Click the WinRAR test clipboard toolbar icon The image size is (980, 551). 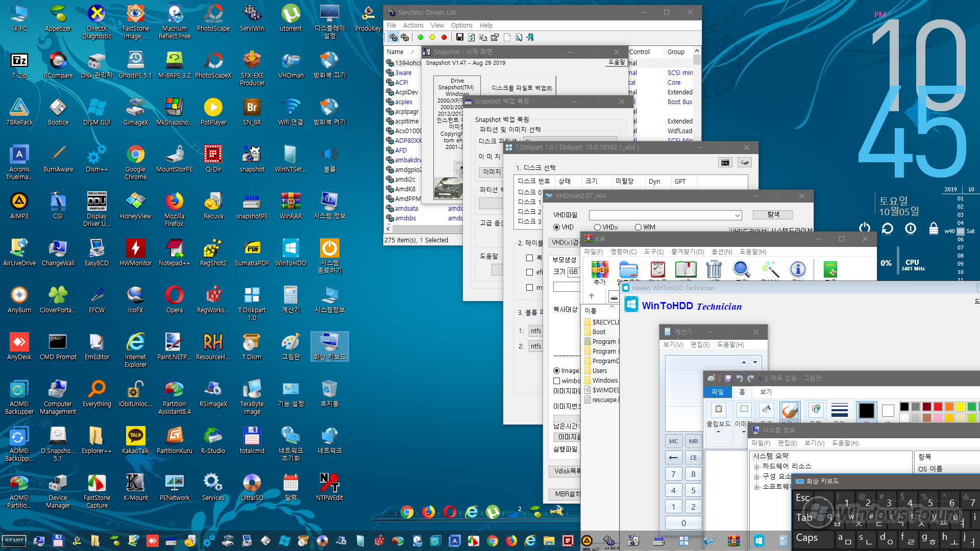657,269
